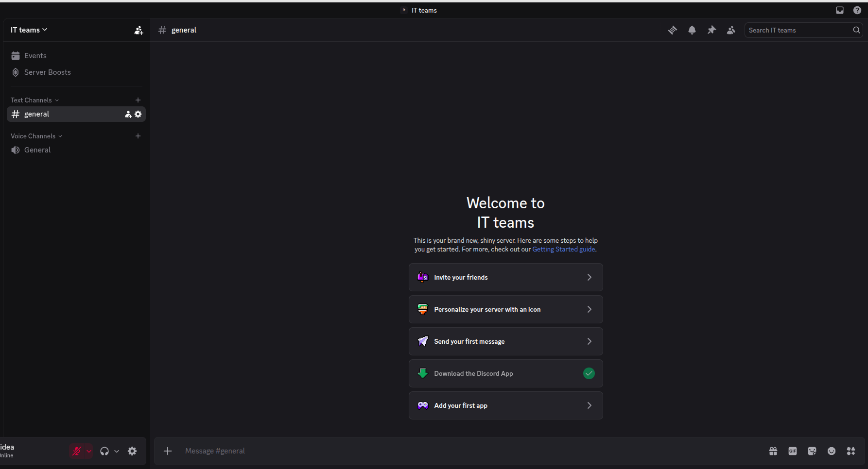Open the help question mark icon
The height and width of the screenshot is (469, 868).
pos(857,10)
